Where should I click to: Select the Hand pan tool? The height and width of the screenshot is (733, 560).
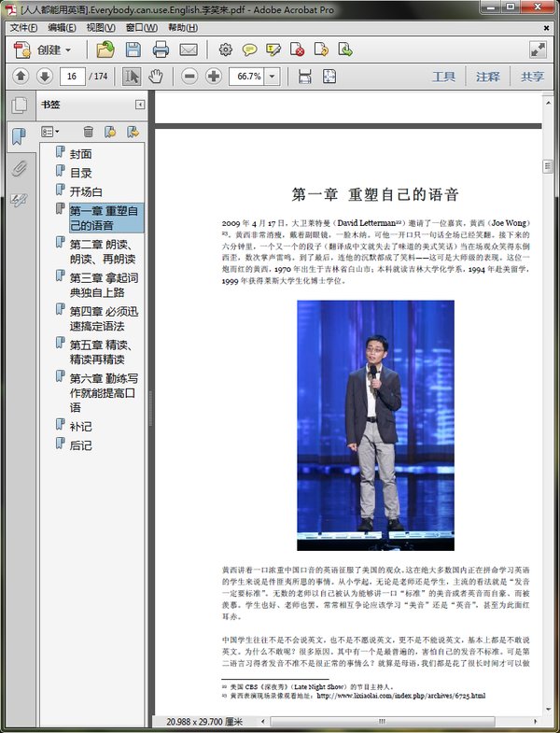coord(156,77)
